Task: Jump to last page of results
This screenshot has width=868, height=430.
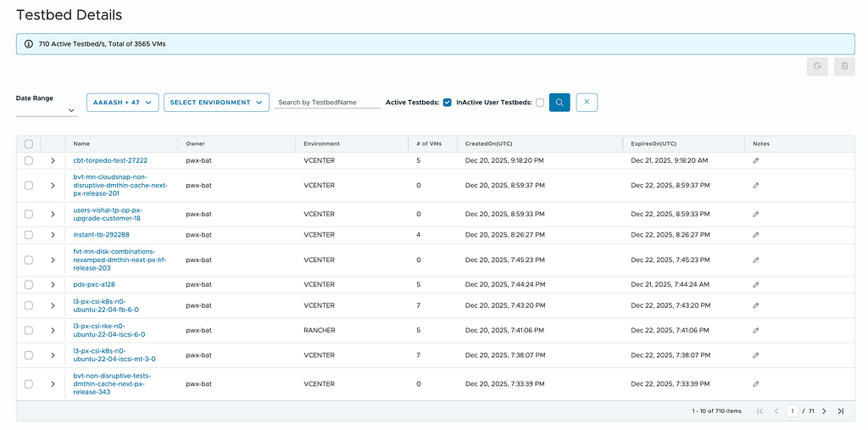Action: click(840, 411)
